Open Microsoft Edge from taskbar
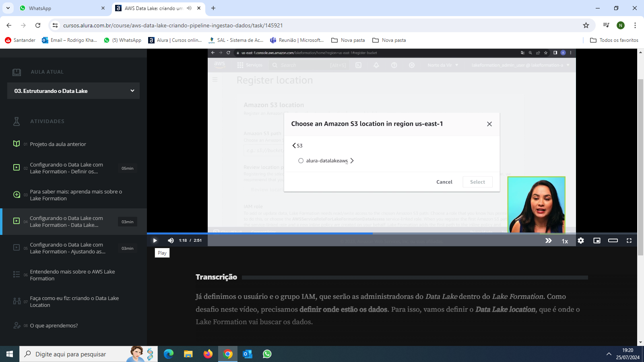Image resolution: width=644 pixels, height=362 pixels. (x=169, y=354)
